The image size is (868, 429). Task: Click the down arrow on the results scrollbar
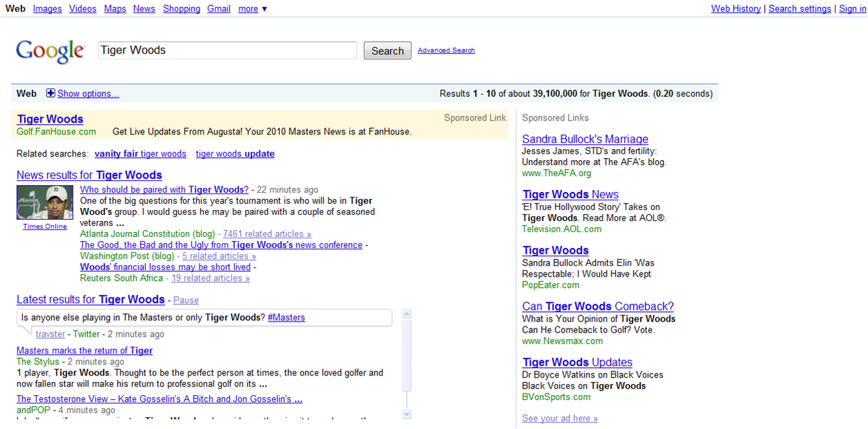[x=406, y=413]
